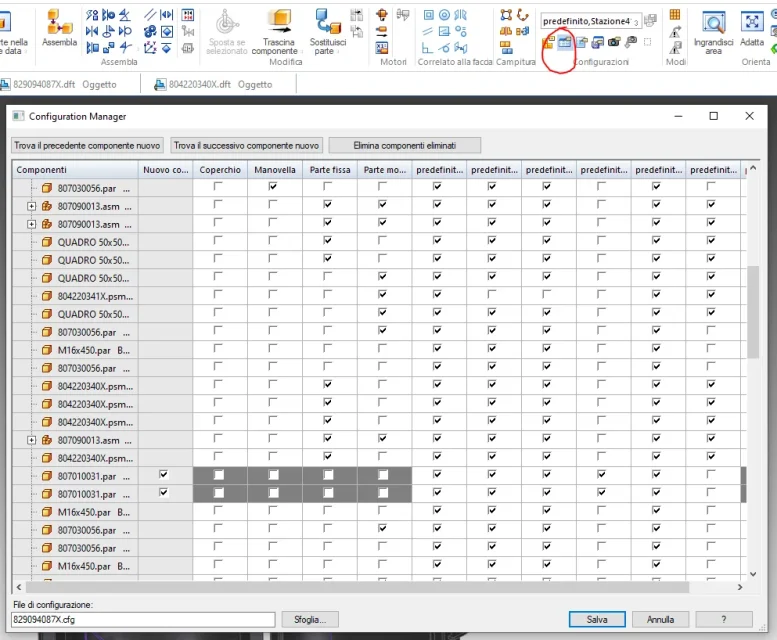
Task: Uncheck Parte mo... for the 804220341X.psm row
Action: point(382,294)
